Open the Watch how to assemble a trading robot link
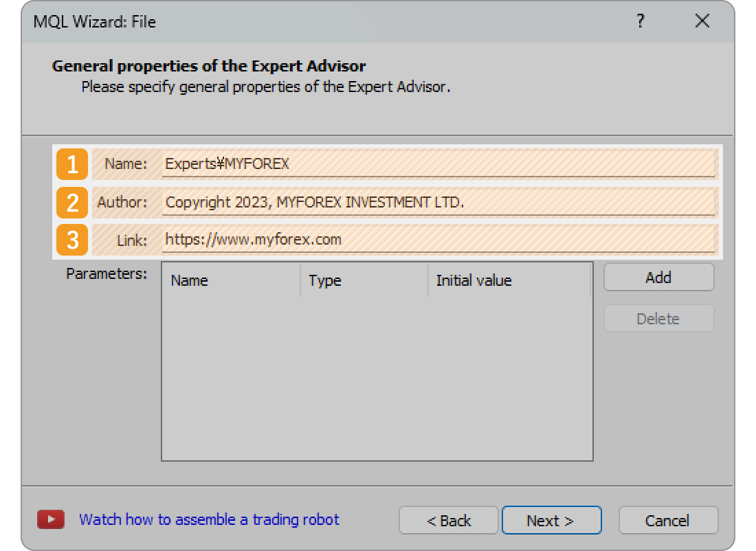 click(x=209, y=519)
